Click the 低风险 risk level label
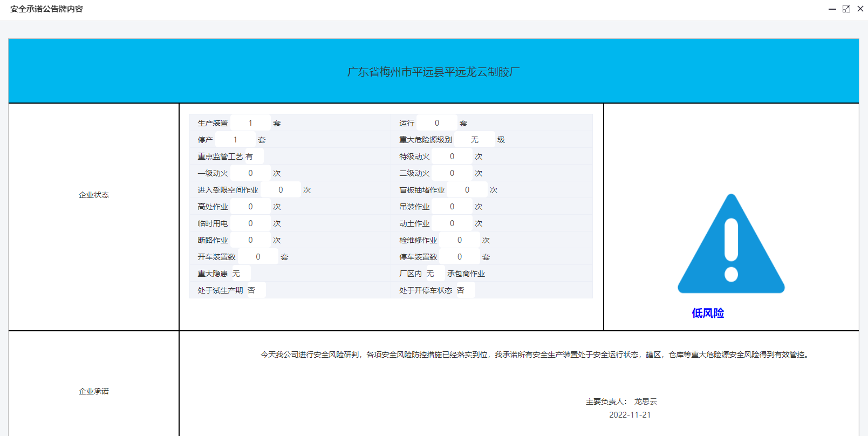Screen dimensions: 868x436 click(708, 313)
